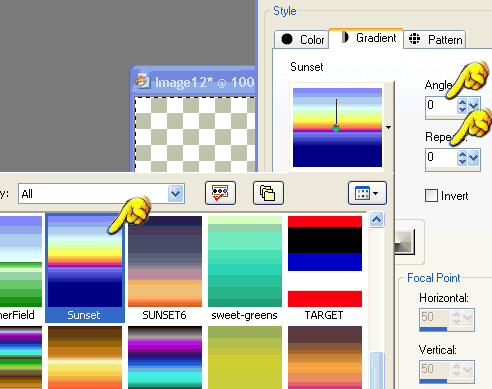Click the Repeats value field
The width and height of the screenshot is (492, 389).
(x=441, y=157)
